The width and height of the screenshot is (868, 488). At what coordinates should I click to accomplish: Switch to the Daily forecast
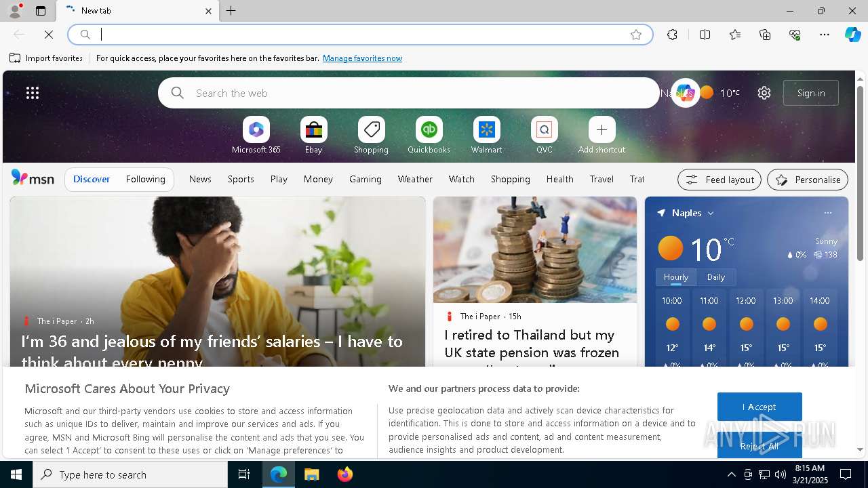pyautogui.click(x=716, y=277)
